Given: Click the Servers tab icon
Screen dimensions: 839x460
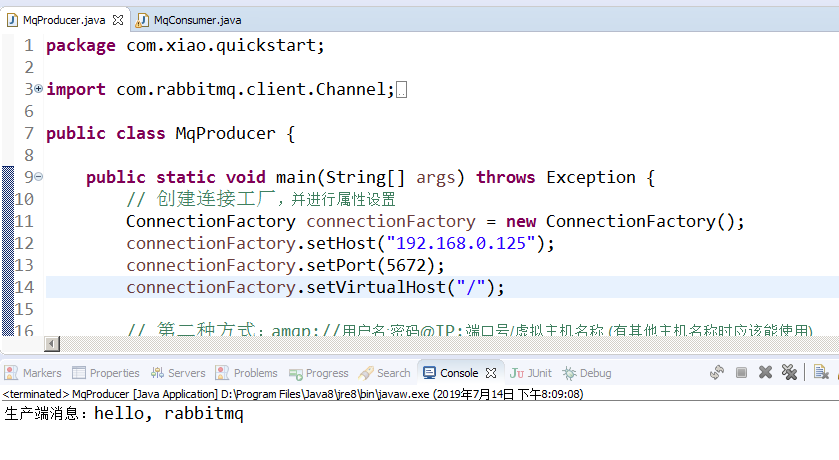Looking at the screenshot, I should [157, 373].
